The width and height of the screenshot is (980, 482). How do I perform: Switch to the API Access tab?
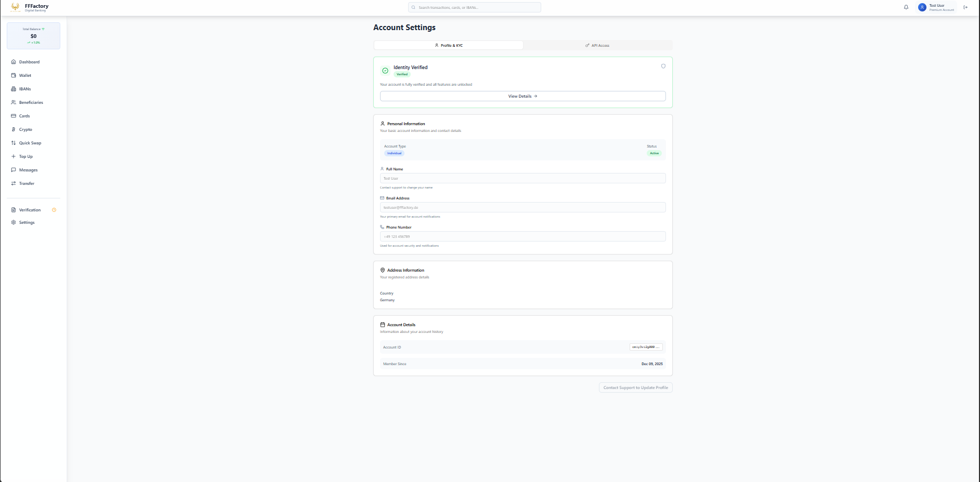pyautogui.click(x=597, y=45)
